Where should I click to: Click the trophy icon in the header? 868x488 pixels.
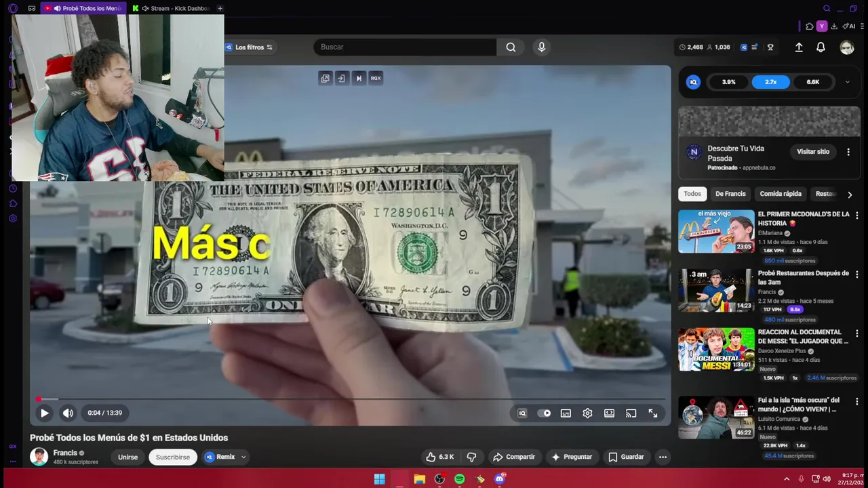(x=770, y=47)
